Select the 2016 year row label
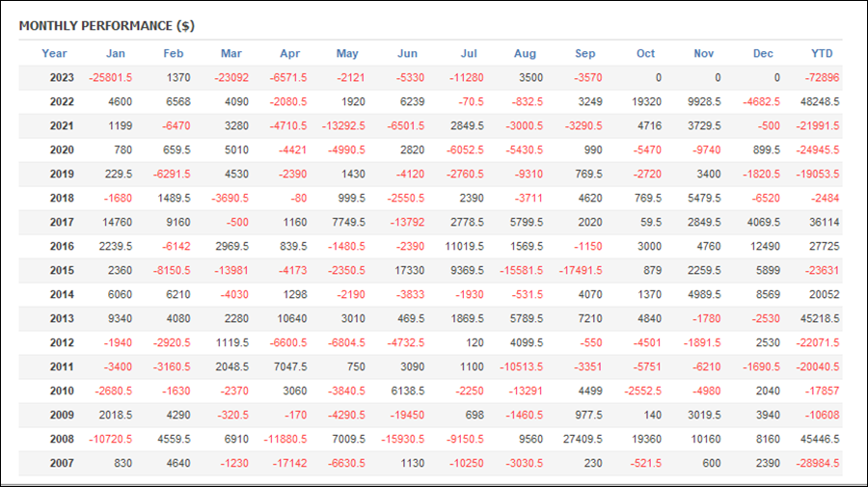This screenshot has width=868, height=487. point(62,246)
